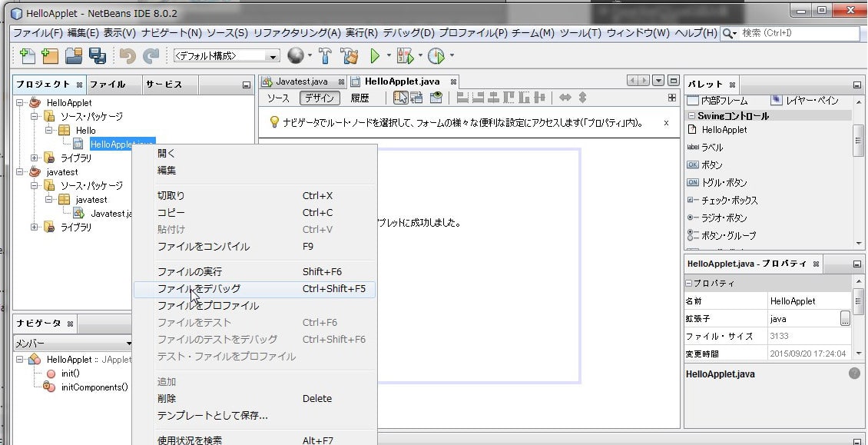Click the vertical resizability arrow icon
The width and height of the screenshot is (868, 445).
tap(582, 98)
